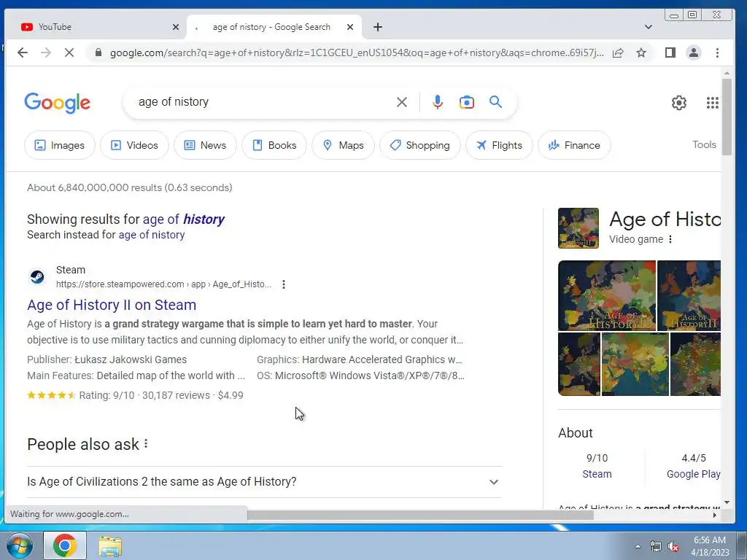Click the forward navigation arrow

46,52
